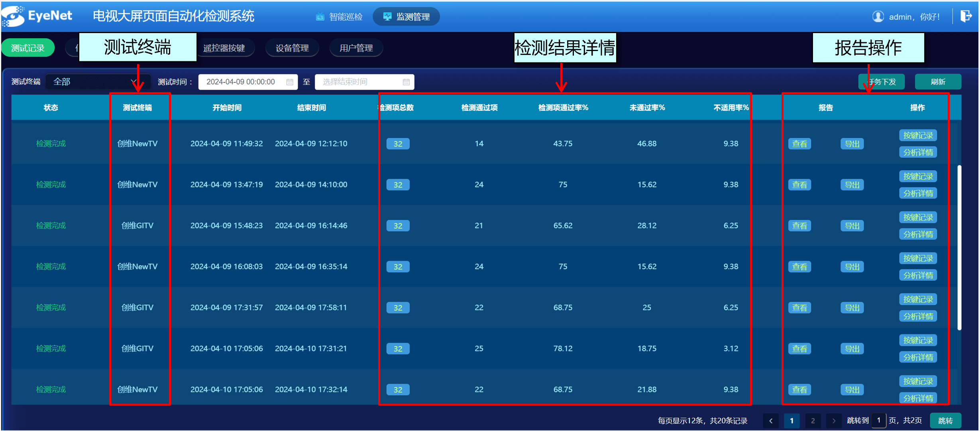
Task: Click the jump-to page number field
Action: [x=878, y=421]
